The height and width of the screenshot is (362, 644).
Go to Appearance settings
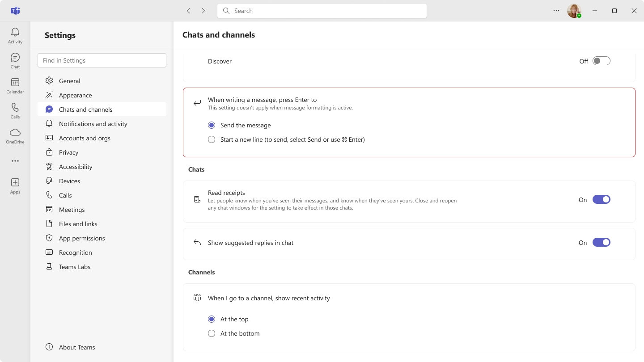pyautogui.click(x=75, y=95)
